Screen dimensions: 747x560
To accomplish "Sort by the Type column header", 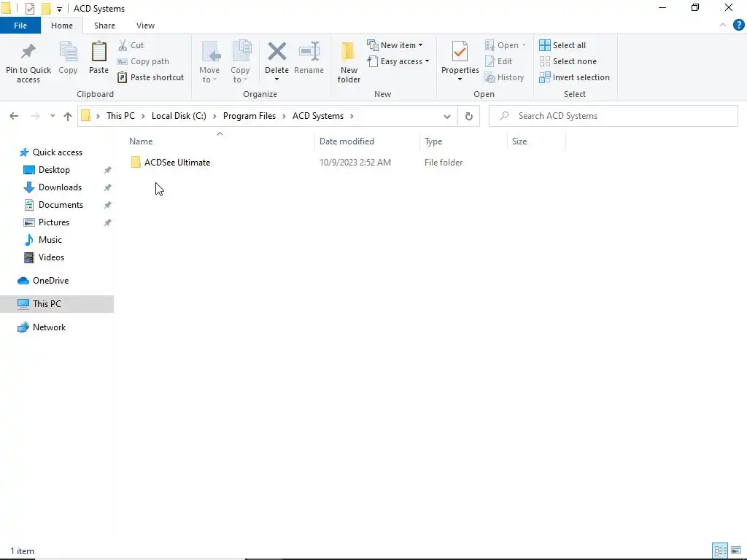I will (463, 141).
